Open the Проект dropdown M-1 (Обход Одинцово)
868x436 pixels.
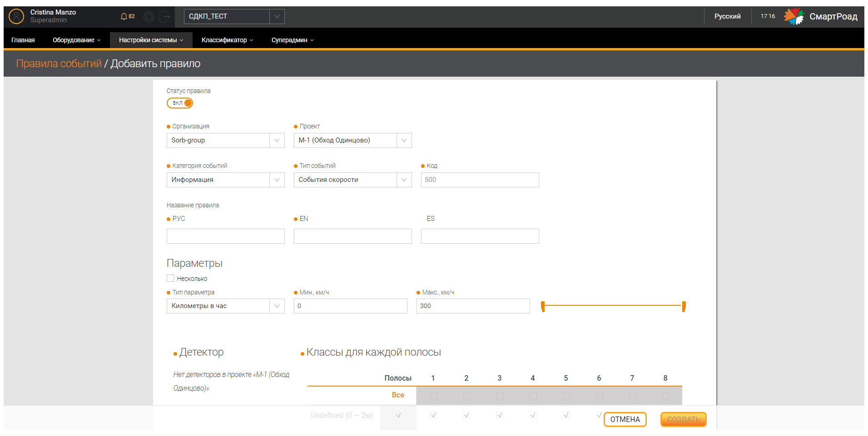pyautogui.click(x=353, y=140)
